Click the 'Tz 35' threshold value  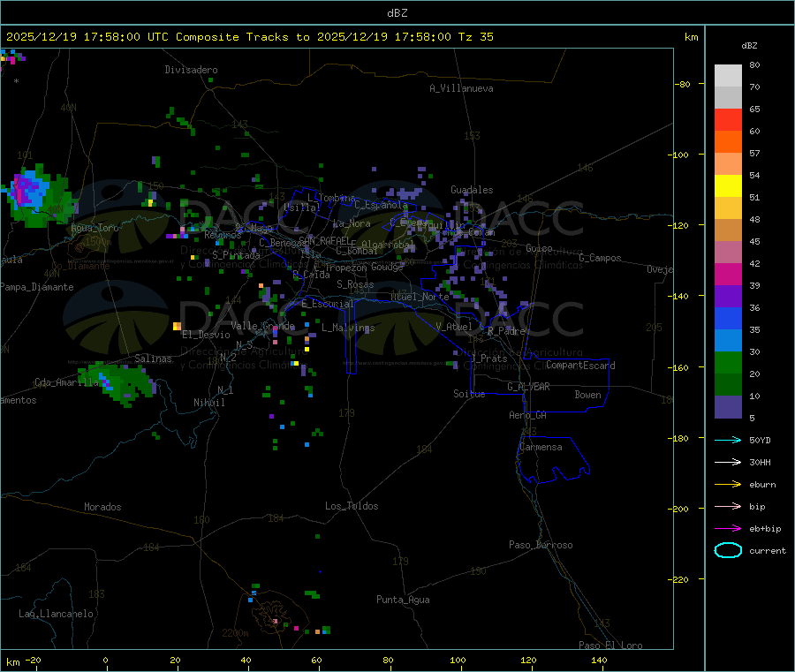[475, 37]
